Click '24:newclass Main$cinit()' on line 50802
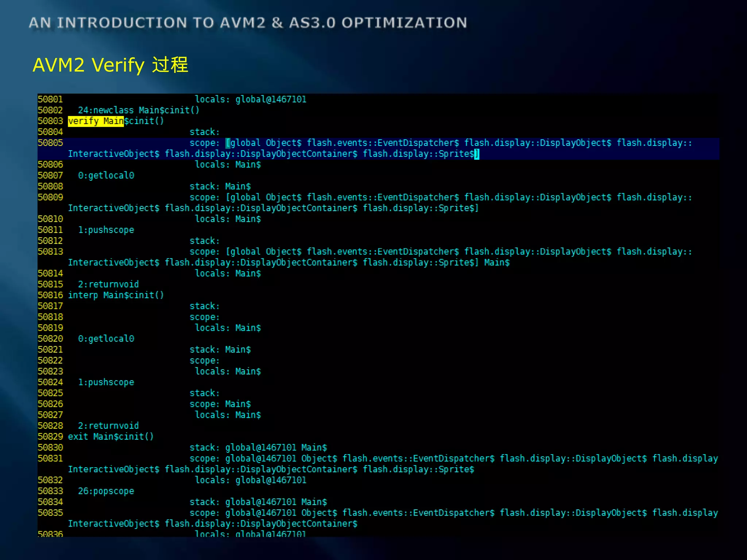747x560 pixels. [x=139, y=110]
